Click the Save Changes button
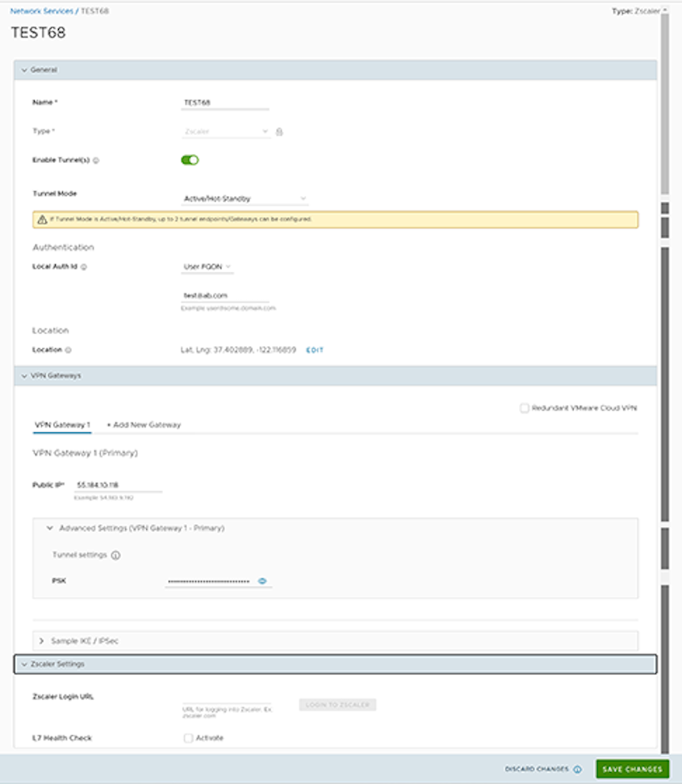682x784 pixels. 632,769
